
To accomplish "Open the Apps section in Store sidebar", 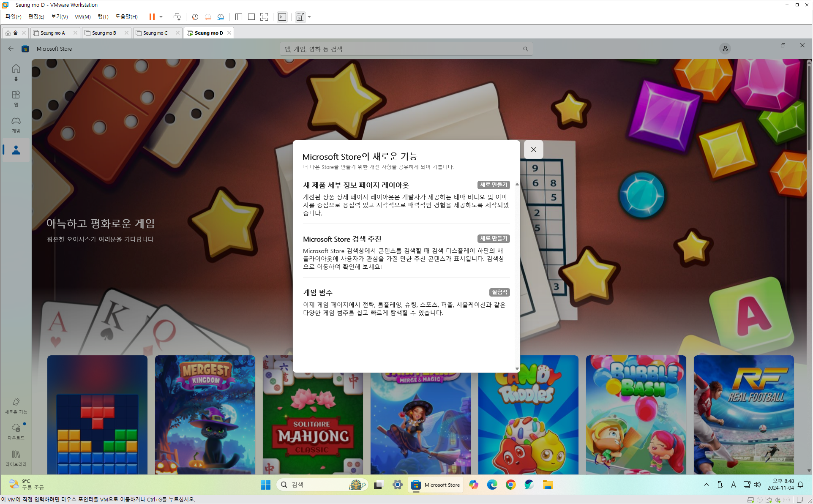I will [16, 98].
